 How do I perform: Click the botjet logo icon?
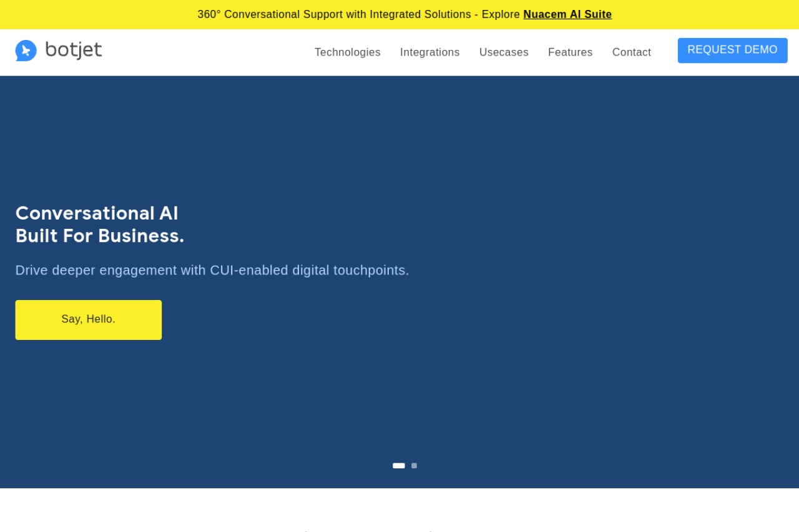tap(26, 51)
